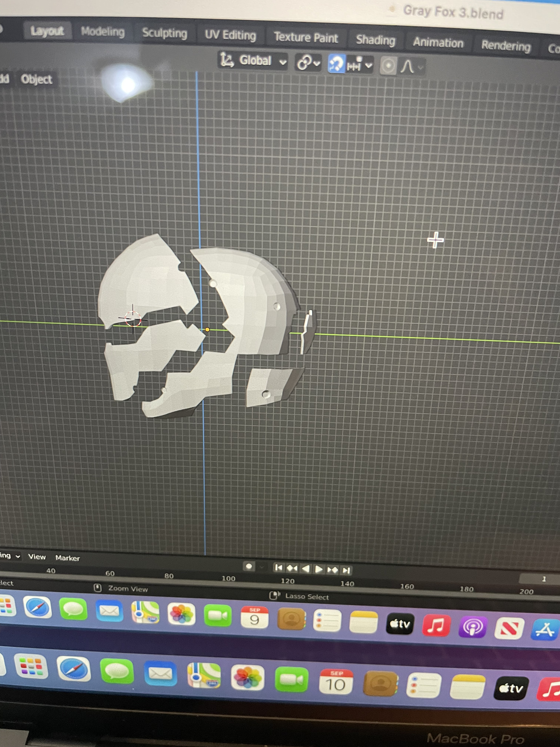Switch to the Animation workspace tab
The height and width of the screenshot is (747, 560).
tap(438, 43)
